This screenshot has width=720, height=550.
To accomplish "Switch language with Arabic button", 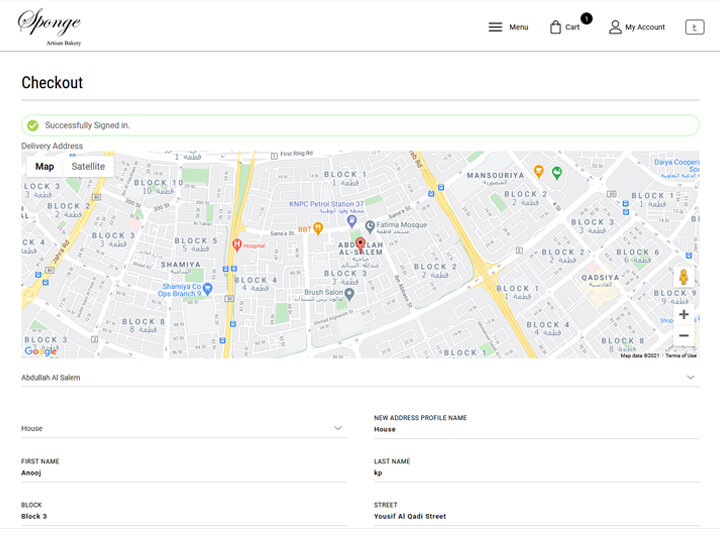I will tap(694, 27).
